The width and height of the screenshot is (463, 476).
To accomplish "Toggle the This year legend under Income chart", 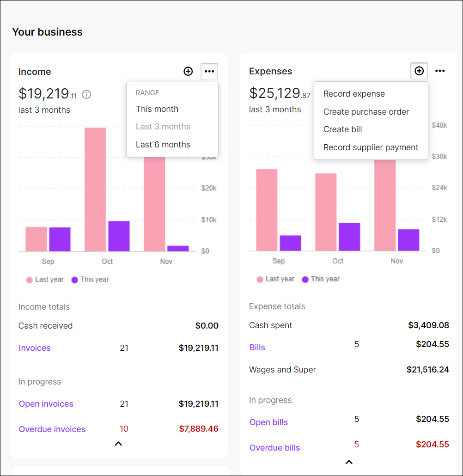I will pos(90,280).
